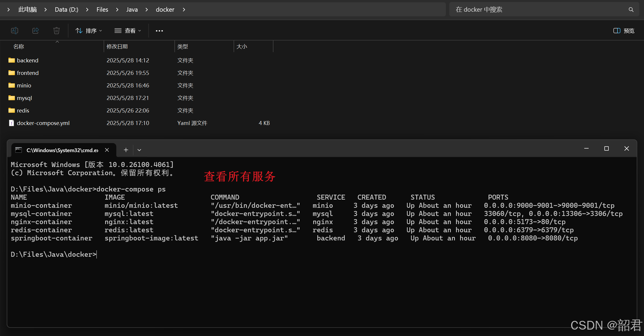644x336 pixels.
Task: Expand the sort dropdown
Action: point(89,31)
